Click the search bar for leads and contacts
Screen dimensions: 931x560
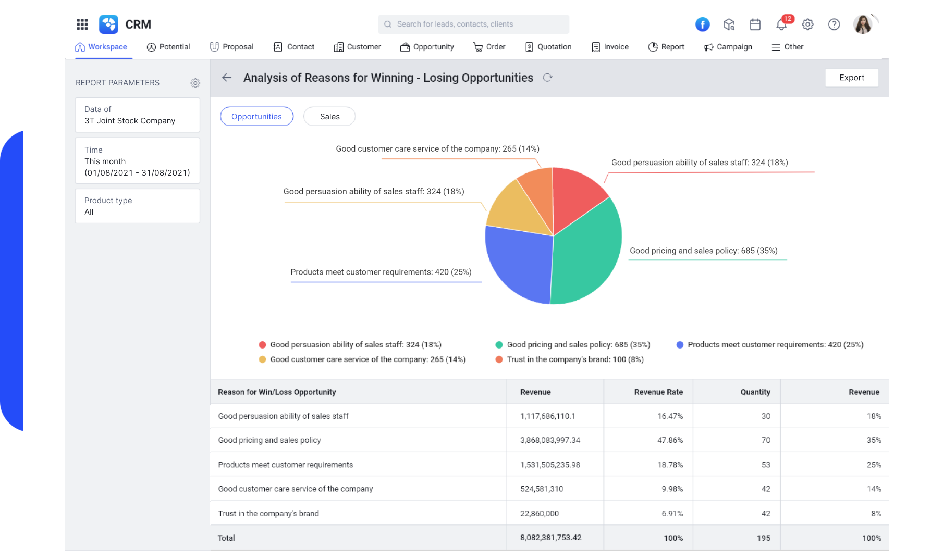coord(473,24)
